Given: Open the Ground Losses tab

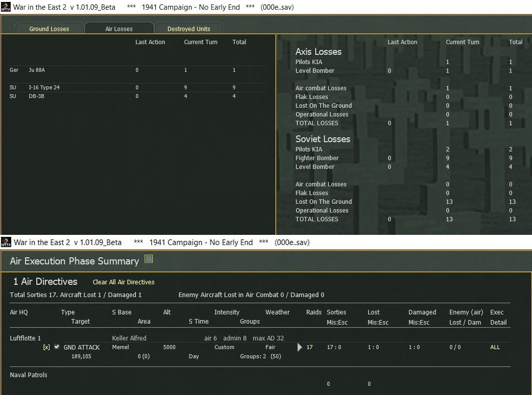Looking at the screenshot, I should (x=49, y=29).
